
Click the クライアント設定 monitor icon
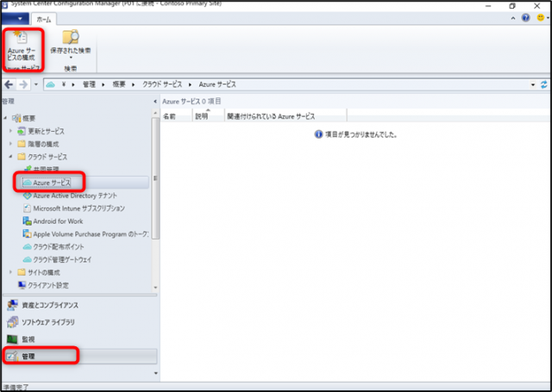[x=22, y=285]
